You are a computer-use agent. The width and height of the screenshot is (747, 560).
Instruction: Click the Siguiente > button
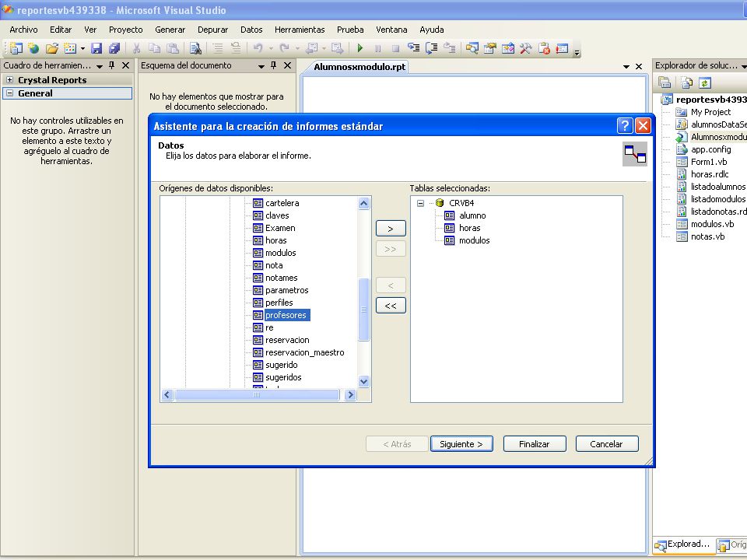(461, 444)
